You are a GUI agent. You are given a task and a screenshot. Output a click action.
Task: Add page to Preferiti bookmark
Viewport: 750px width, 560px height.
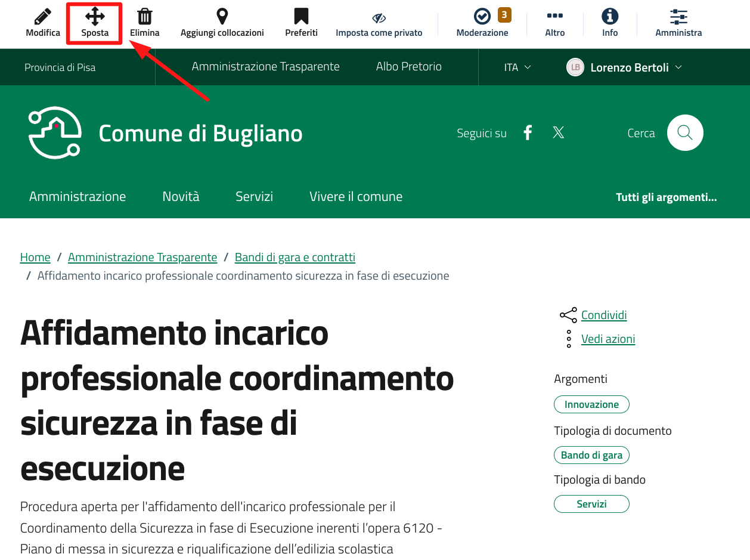click(301, 17)
